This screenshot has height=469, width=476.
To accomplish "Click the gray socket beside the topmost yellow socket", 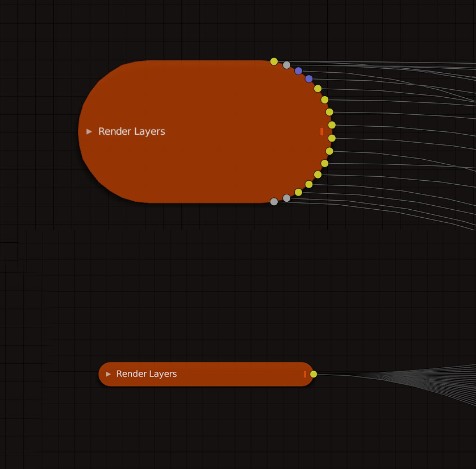I will pos(287,65).
